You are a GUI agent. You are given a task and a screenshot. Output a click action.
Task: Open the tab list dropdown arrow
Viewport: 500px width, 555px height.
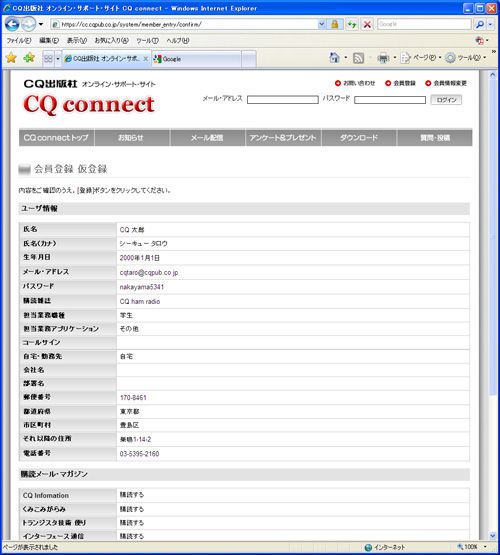click(x=58, y=59)
